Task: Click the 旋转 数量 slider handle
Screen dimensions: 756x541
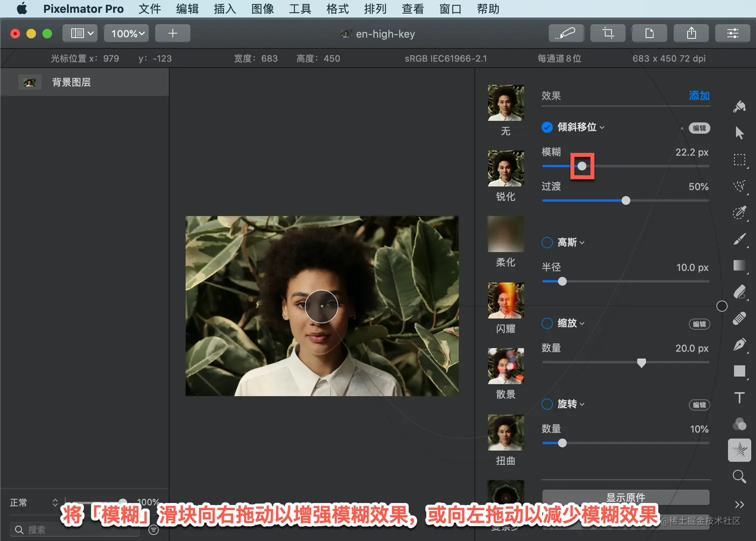Action: 562,443
